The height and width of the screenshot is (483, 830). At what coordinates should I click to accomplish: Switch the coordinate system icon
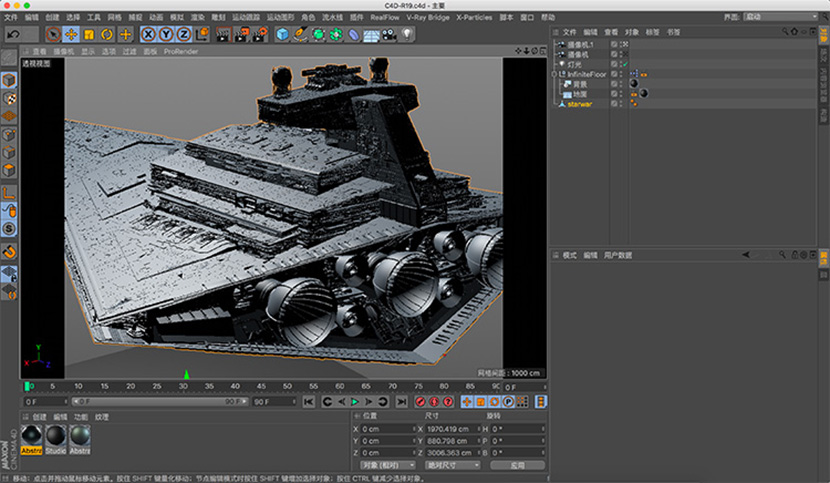point(202,34)
